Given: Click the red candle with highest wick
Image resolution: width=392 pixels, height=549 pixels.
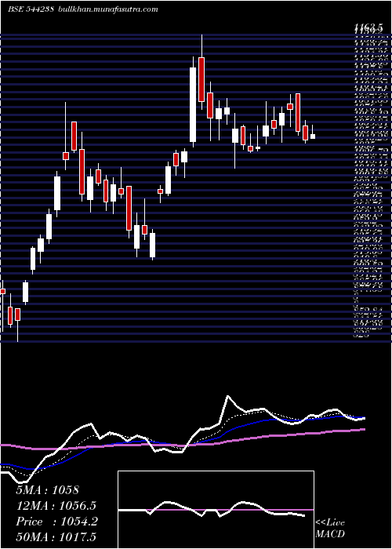Looking at the screenshot, I should pos(201,79).
